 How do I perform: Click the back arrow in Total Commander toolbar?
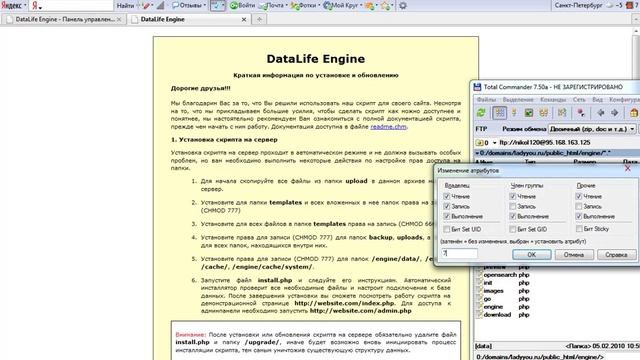click(600, 113)
